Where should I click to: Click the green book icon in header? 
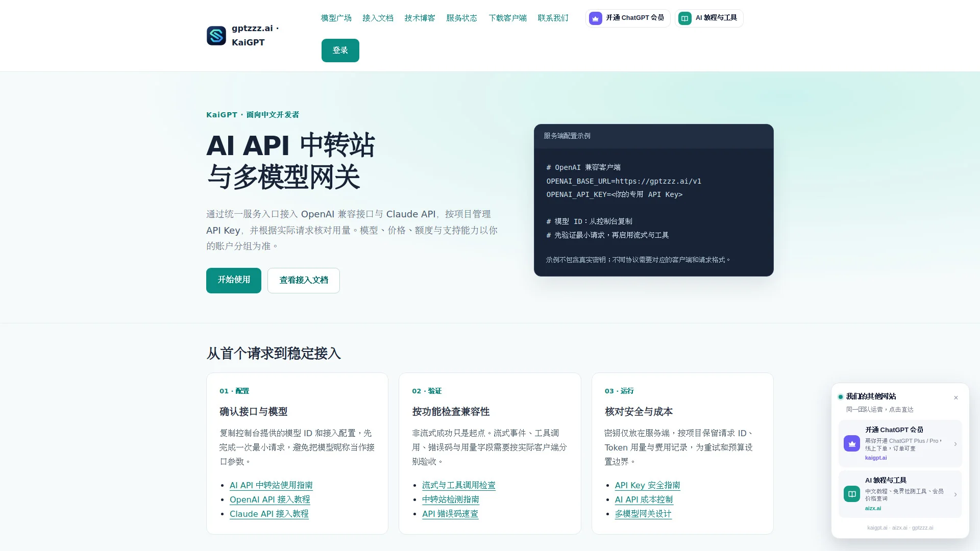[685, 18]
